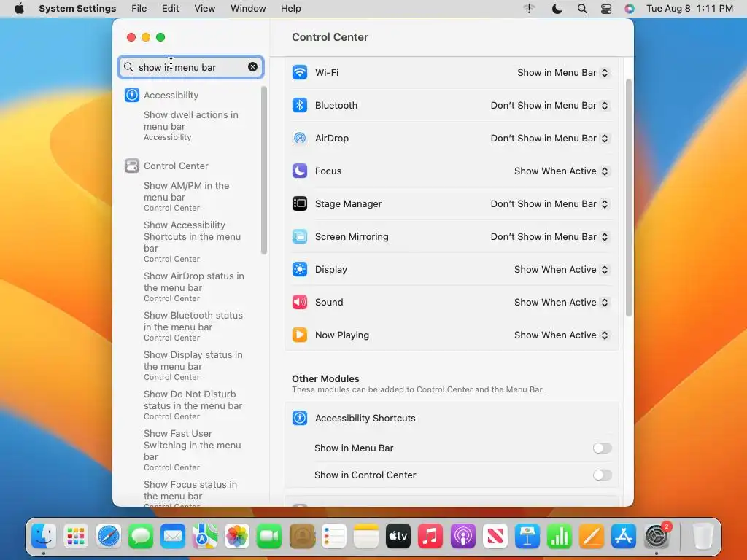Open Spotlight search in menu bar
The image size is (747, 560).
point(582,9)
